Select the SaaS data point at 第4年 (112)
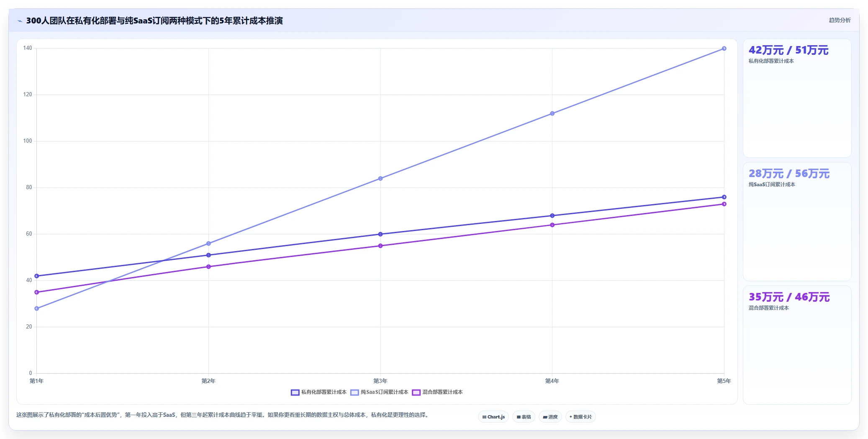Viewport: 868px width, 439px height. [x=552, y=113]
